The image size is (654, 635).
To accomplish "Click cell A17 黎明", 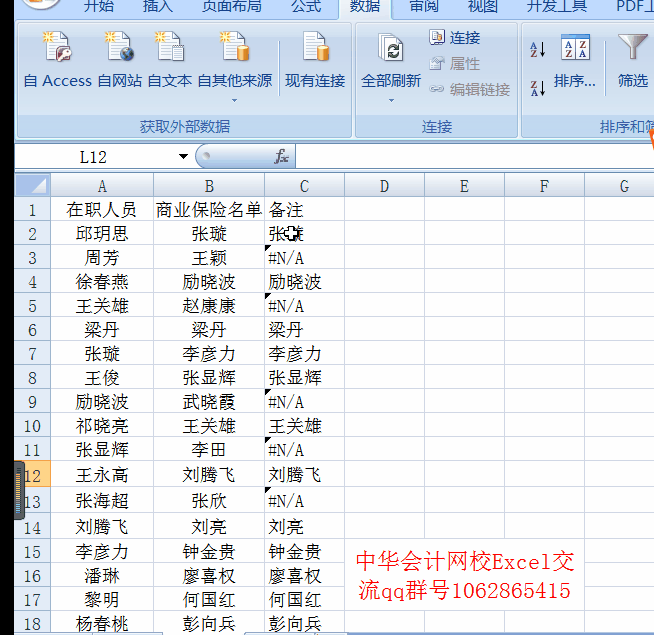I will click(x=102, y=599).
